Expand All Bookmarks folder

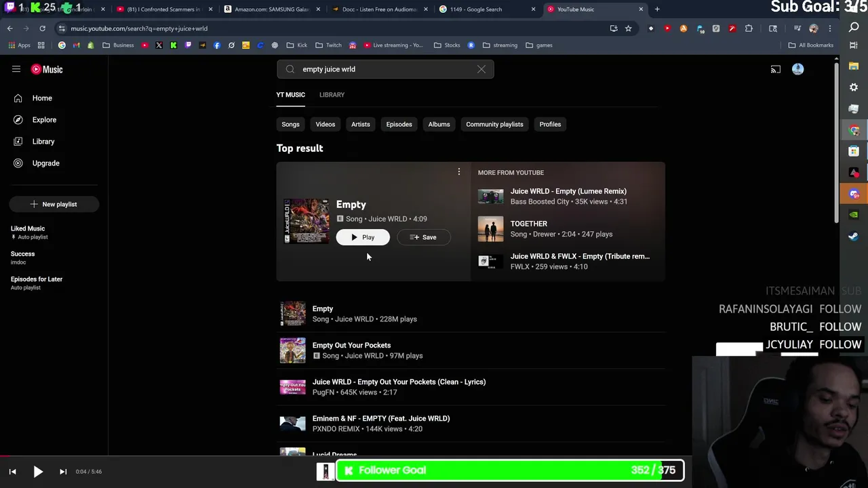(811, 45)
